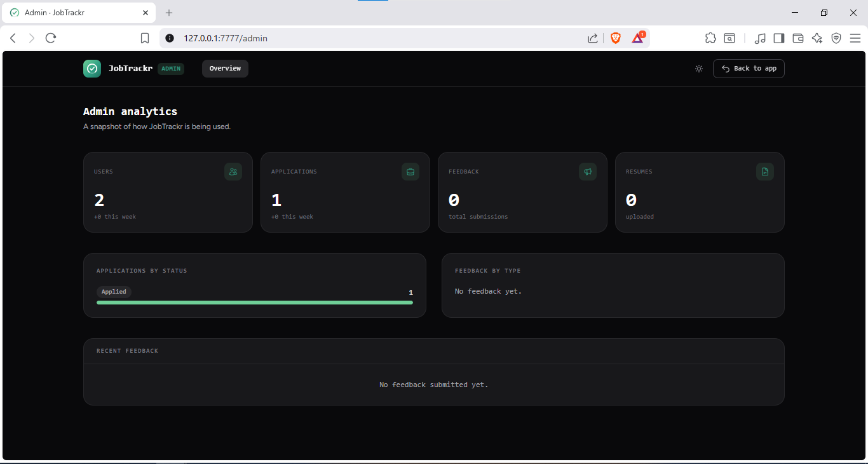Click the green Applied progress bar
Image resolution: width=868 pixels, height=464 pixels.
click(255, 303)
